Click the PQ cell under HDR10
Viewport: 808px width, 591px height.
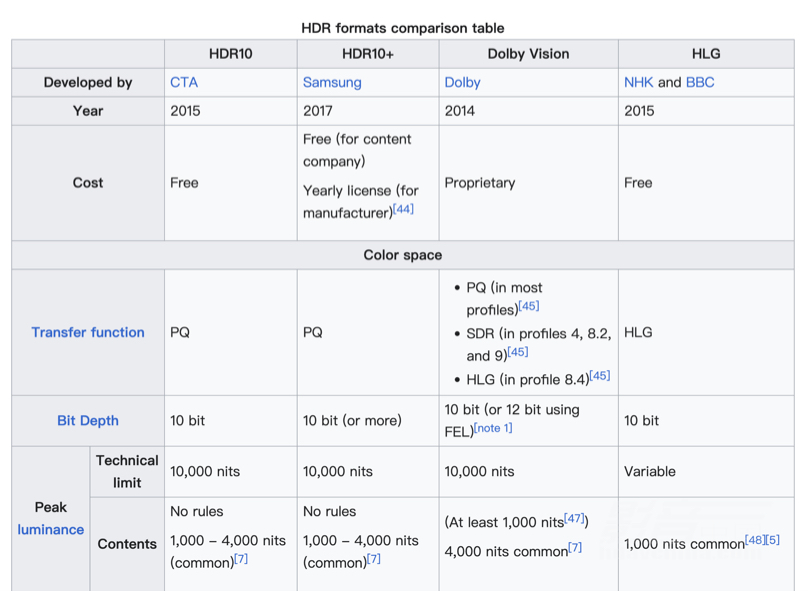click(x=231, y=332)
